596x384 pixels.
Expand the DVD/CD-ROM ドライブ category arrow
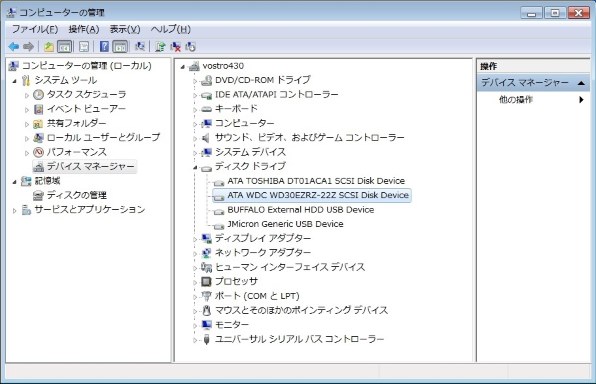[195, 81]
